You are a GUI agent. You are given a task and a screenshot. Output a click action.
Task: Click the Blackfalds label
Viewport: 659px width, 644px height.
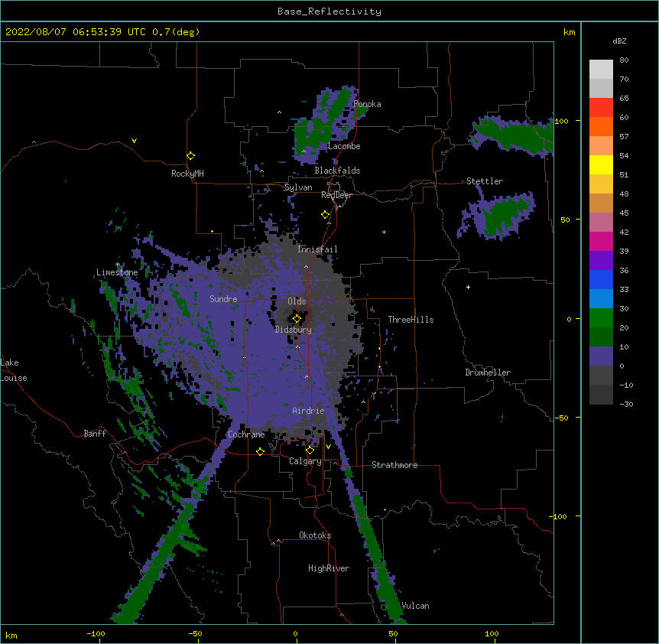337,171
